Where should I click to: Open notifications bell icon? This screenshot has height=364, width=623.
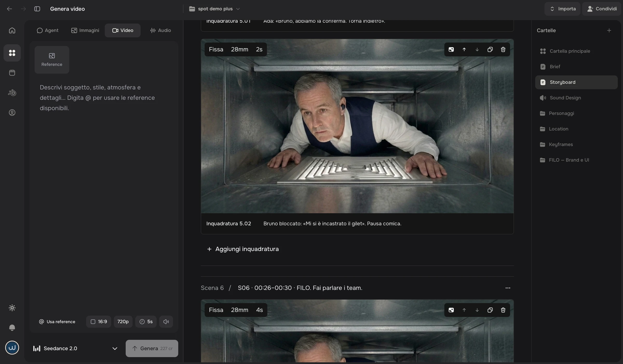pyautogui.click(x=12, y=328)
